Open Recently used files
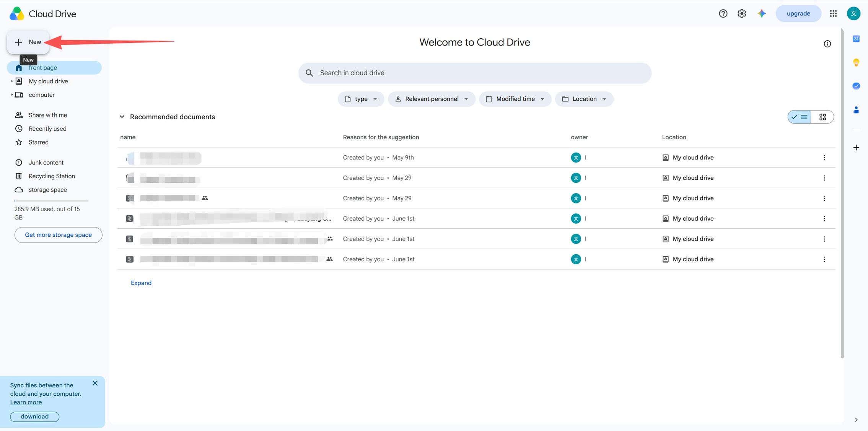The image size is (868, 431). pos(47,129)
